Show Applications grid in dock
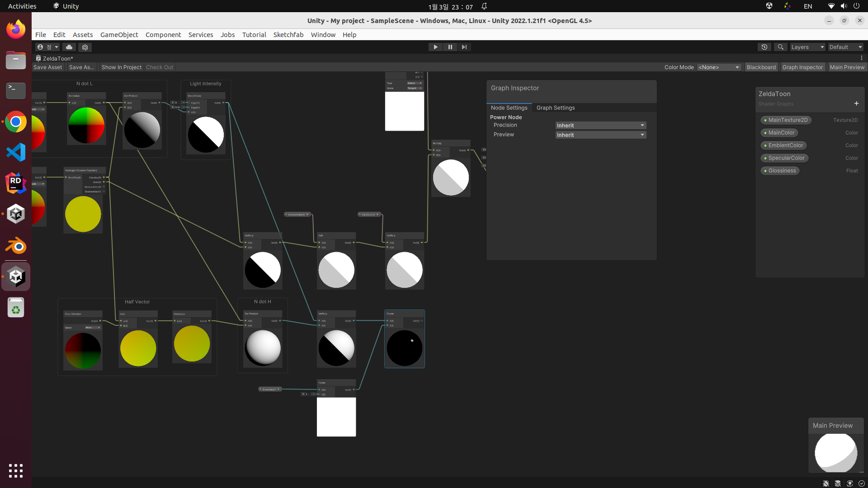This screenshot has height=488, width=868. click(16, 470)
